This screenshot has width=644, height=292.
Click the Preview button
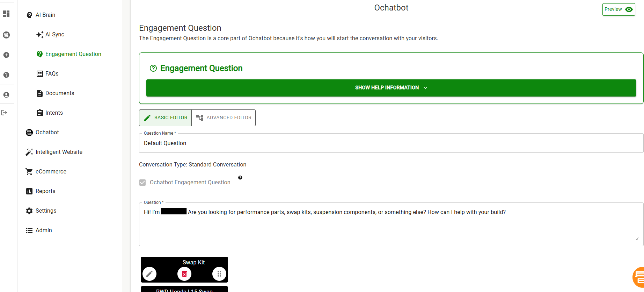point(619,9)
